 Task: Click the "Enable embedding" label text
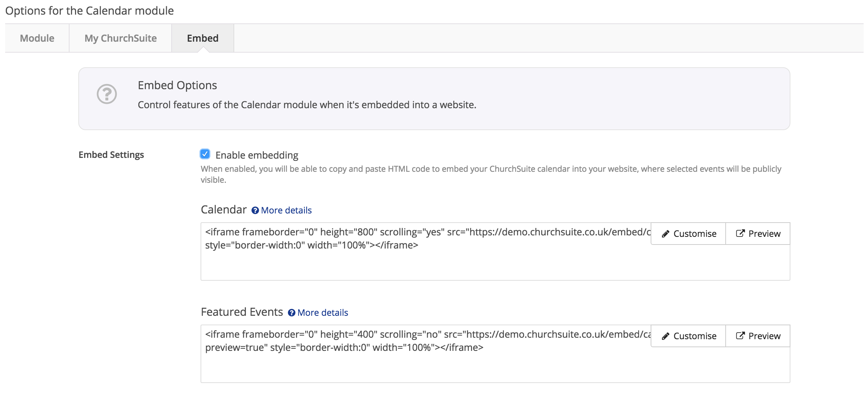[257, 155]
